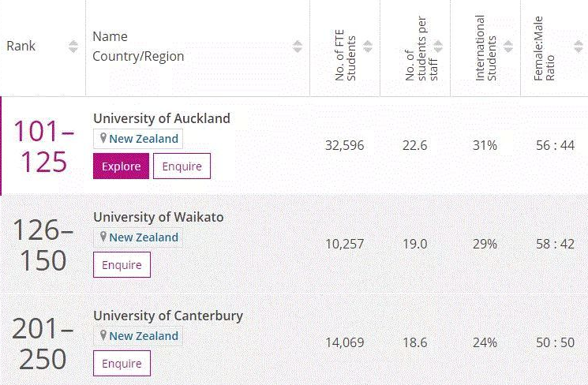Explore University of Auckland

click(121, 166)
